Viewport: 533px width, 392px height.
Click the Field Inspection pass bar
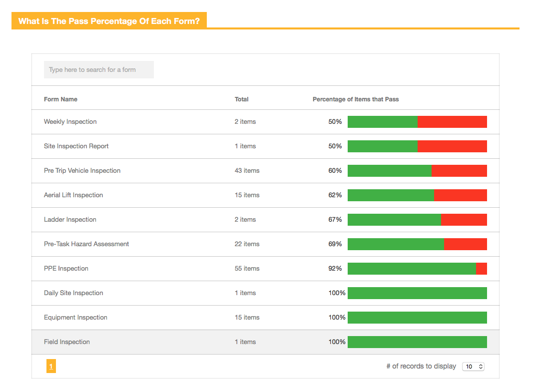pos(417,342)
